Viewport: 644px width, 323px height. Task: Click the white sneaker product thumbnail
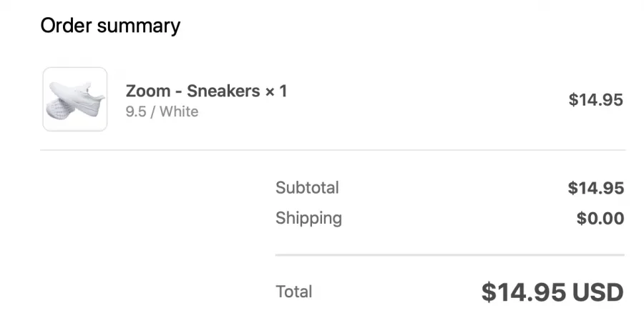pyautogui.click(x=75, y=99)
